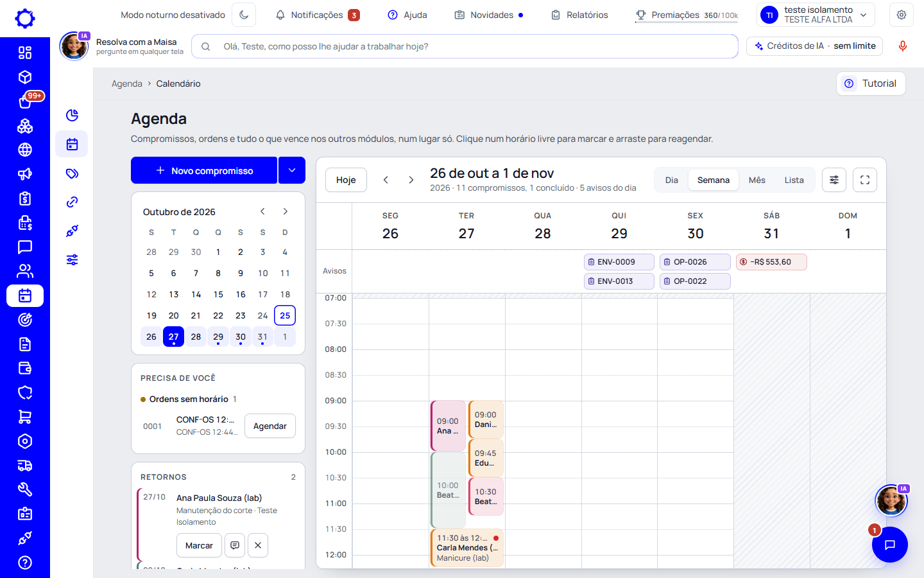Go to previous week in the agenda
Viewport: 924px width, 578px height.
point(386,180)
